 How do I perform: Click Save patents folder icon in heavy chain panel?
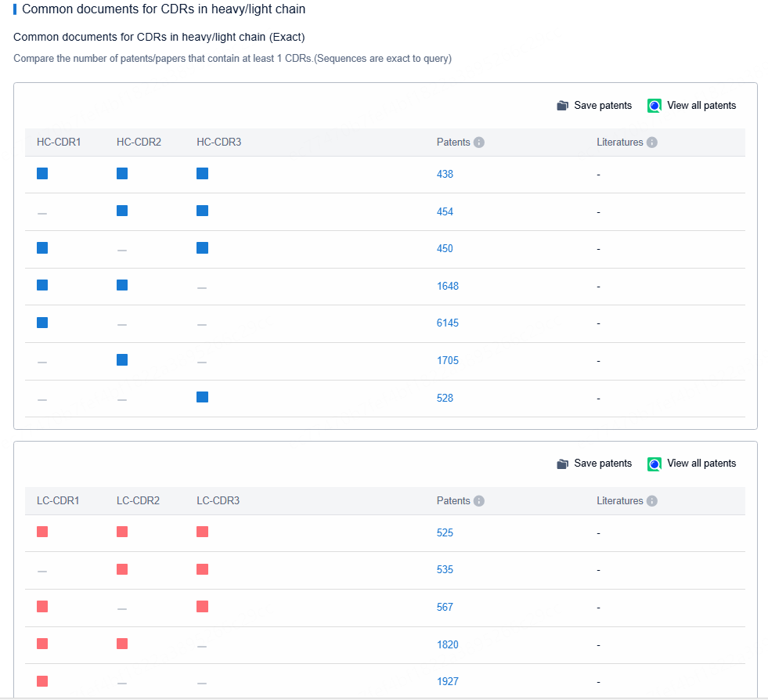coord(562,106)
